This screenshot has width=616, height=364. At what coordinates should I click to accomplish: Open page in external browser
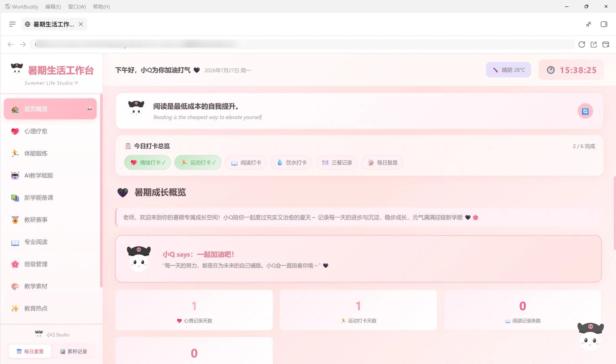(x=594, y=44)
